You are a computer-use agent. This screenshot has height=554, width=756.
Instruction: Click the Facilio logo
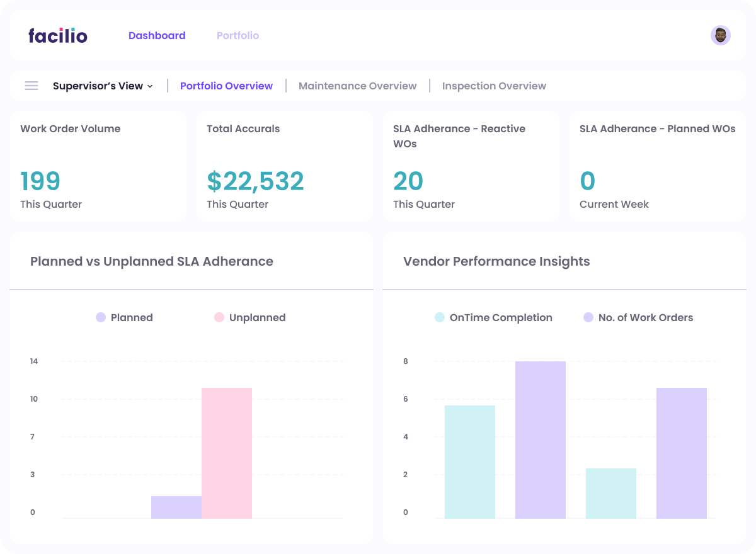click(x=58, y=36)
